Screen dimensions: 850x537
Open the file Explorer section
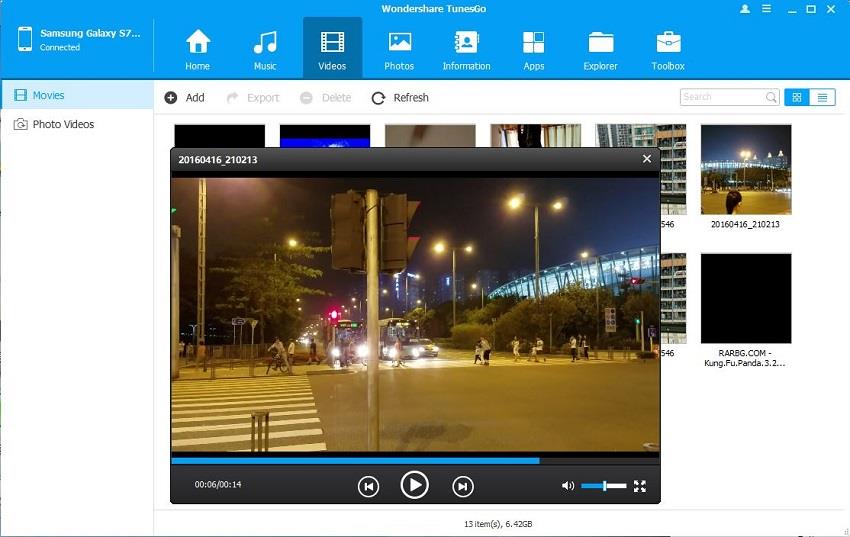coord(601,49)
